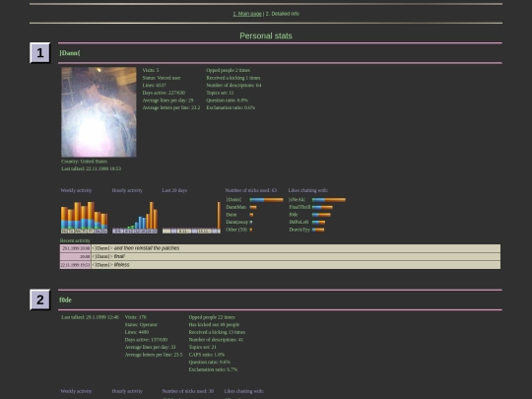532x399 pixels.
Task: Click 'Country: United States' text
Action: pyautogui.click(x=84, y=162)
